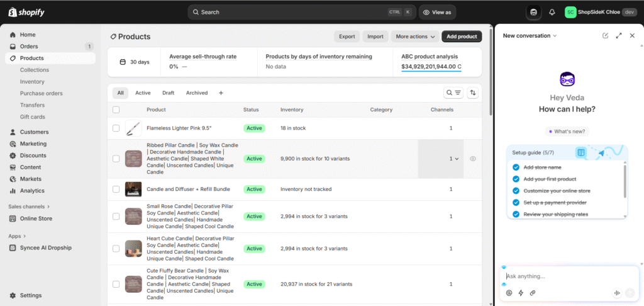Screen dimensions: 644x306
Task: Click the calendar icon beside 30 days
Action: [123, 62]
